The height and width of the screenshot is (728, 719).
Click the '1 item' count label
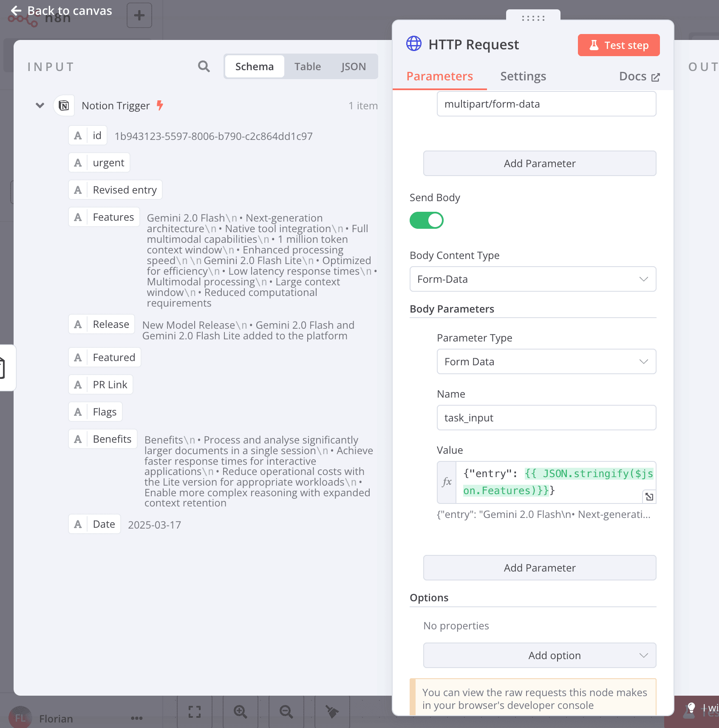coord(363,105)
